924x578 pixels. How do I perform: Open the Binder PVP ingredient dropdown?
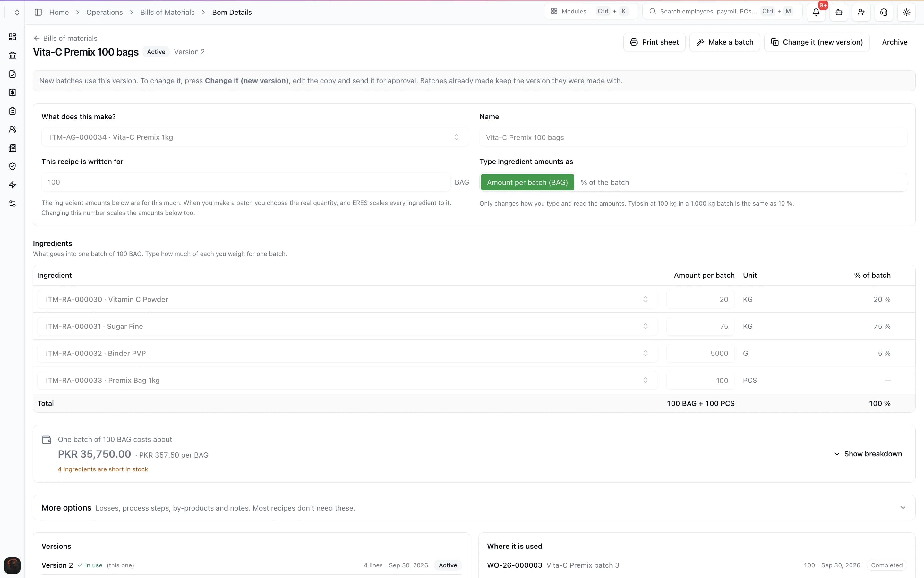(x=347, y=353)
